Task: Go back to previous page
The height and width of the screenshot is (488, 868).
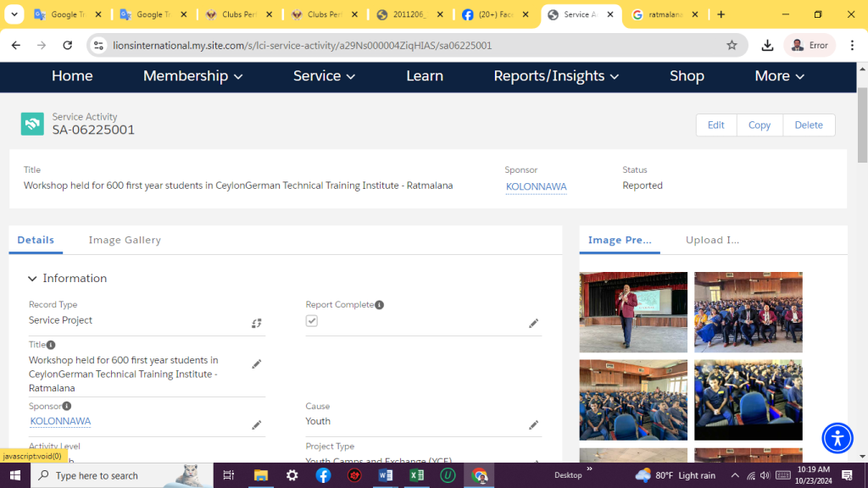Action: tap(16, 46)
